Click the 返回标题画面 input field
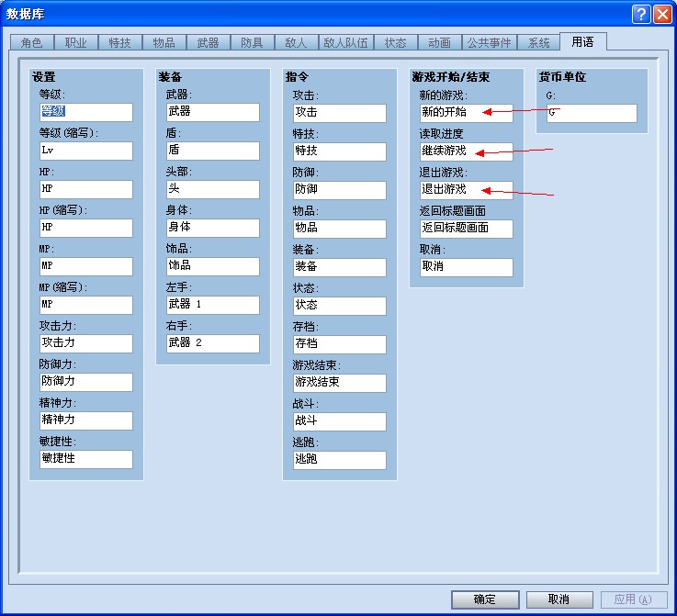The image size is (677, 616). (467, 229)
